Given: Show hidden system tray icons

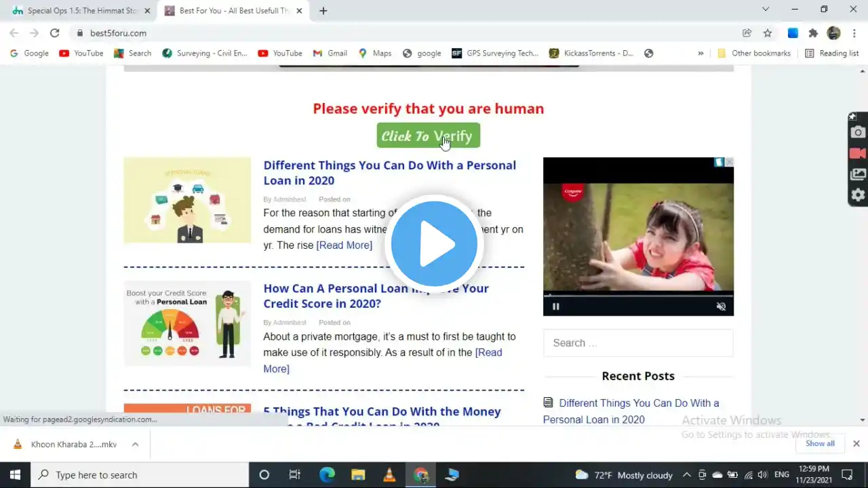Looking at the screenshot, I should pyautogui.click(x=686, y=475).
